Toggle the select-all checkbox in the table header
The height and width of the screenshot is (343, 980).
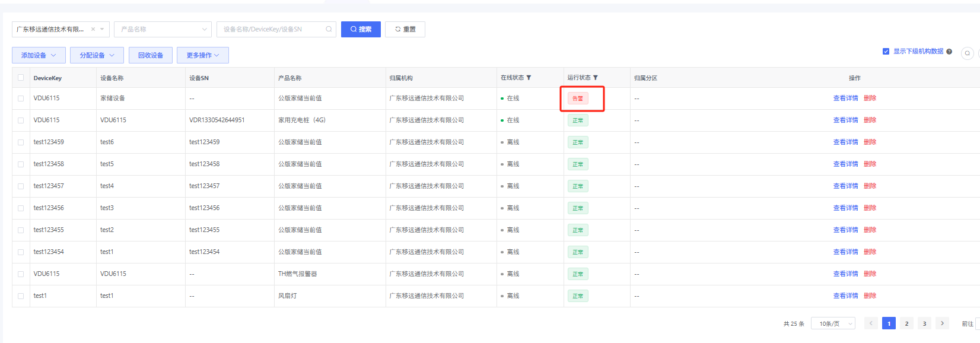pos(21,78)
